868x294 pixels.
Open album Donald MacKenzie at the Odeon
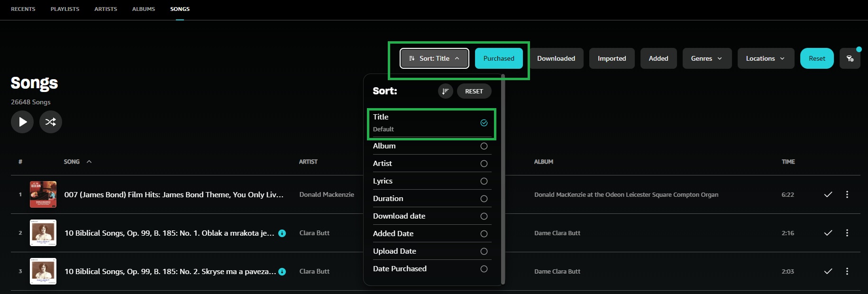click(626, 194)
